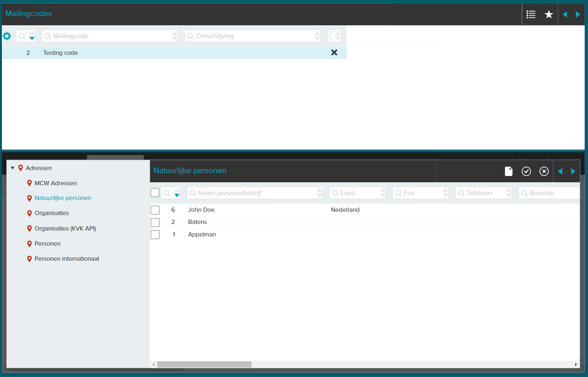Open the list view icon in Mailingcodes header
The height and width of the screenshot is (377, 588).
pyautogui.click(x=531, y=14)
